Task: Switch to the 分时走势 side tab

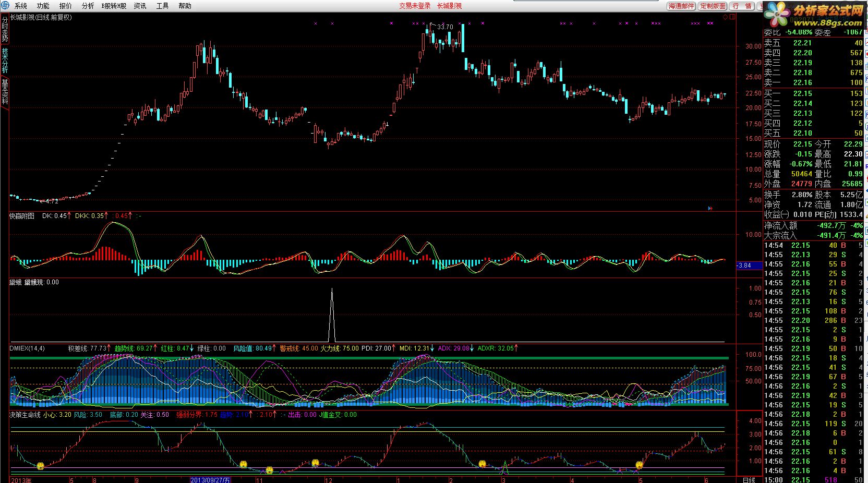Action: coord(5,29)
